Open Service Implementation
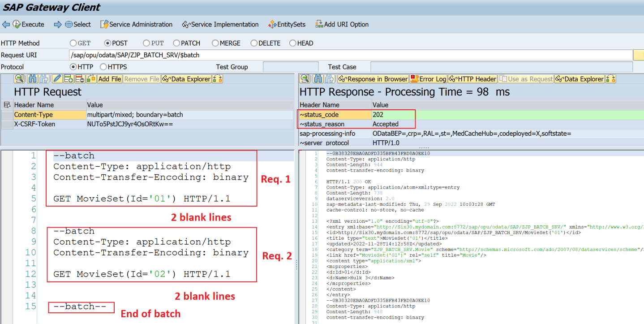 pos(220,24)
